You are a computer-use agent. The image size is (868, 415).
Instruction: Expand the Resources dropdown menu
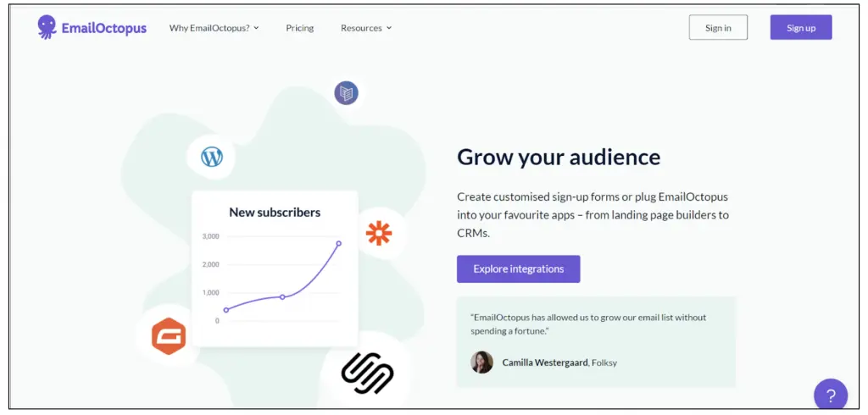click(366, 28)
